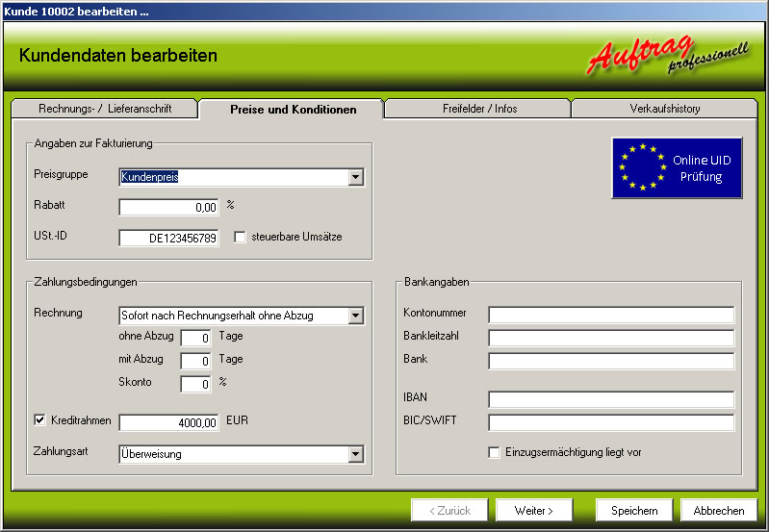Viewport: 769px width, 532px height.
Task: Expand the Preisgruppe dropdown arrow
Action: [x=355, y=177]
